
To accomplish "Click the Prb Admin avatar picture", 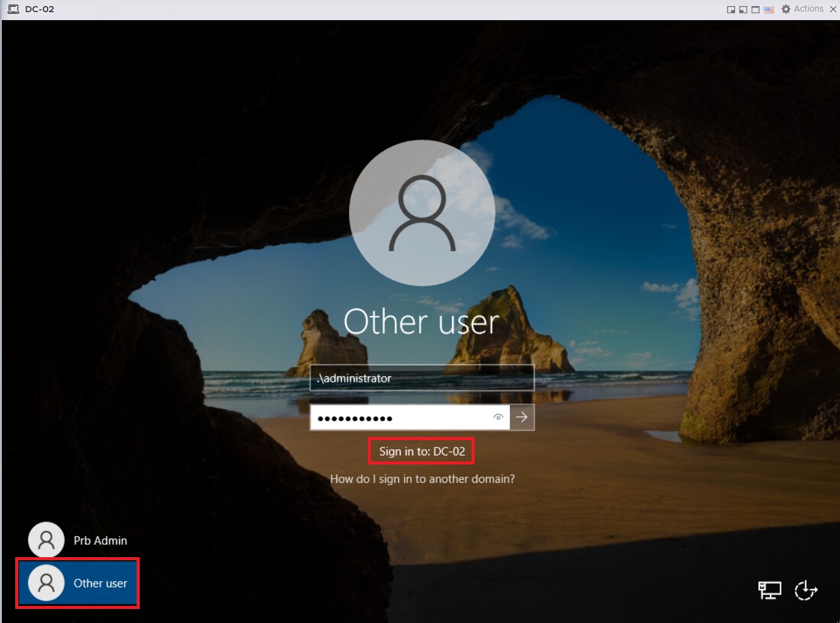I will pos(46,540).
